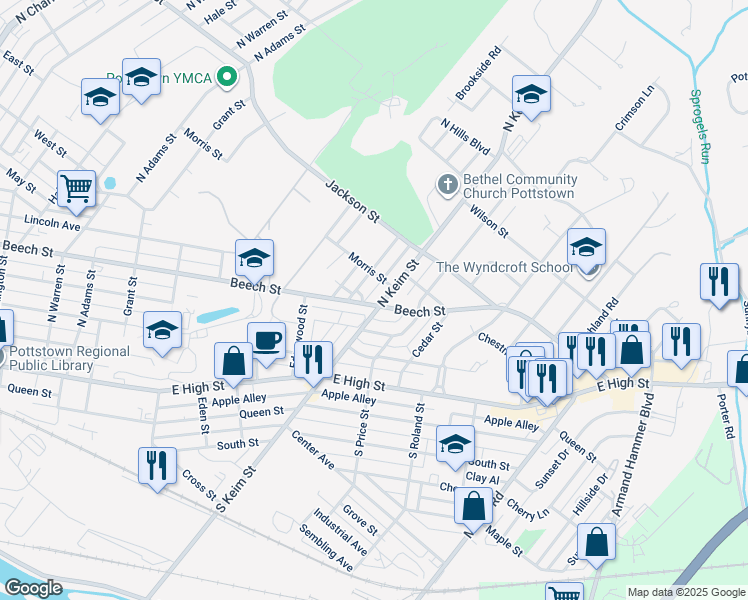Click the Crimson Ln label
This screenshot has height=600, width=748.
[634, 107]
